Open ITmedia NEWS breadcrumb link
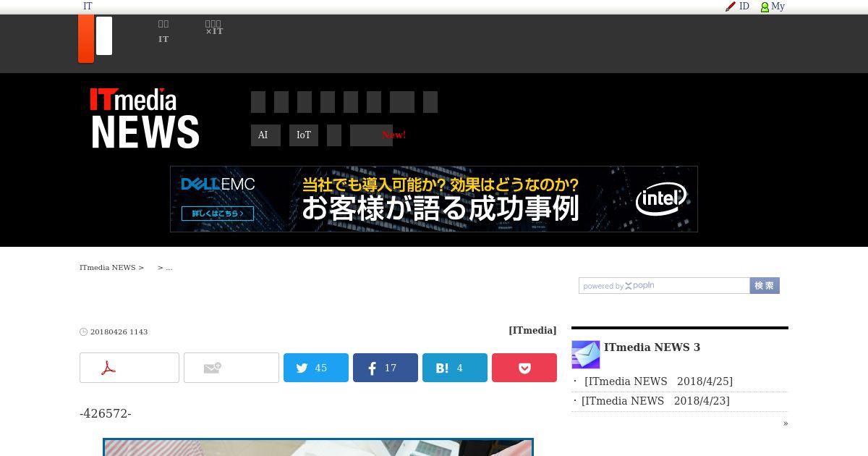The height and width of the screenshot is (456, 868). (108, 268)
